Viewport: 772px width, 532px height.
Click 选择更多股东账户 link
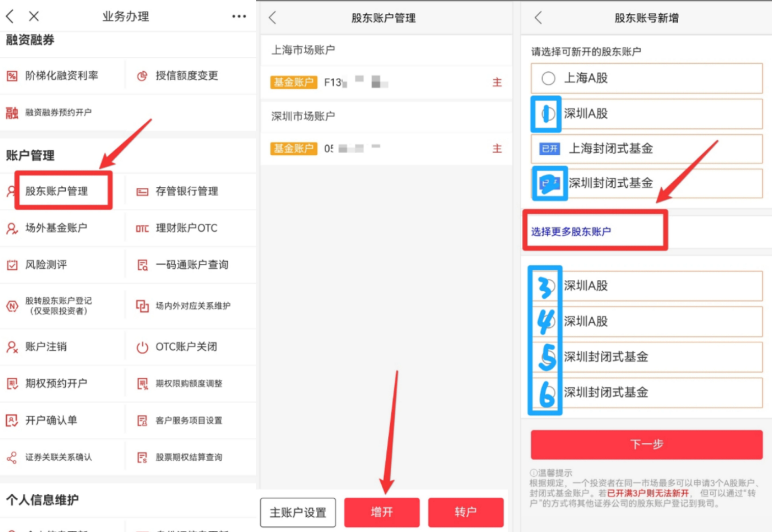click(571, 231)
